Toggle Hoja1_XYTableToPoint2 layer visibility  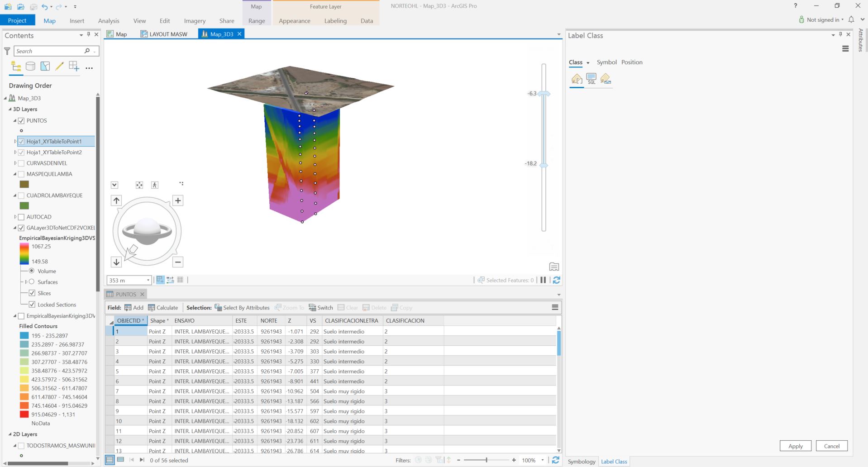tap(21, 152)
